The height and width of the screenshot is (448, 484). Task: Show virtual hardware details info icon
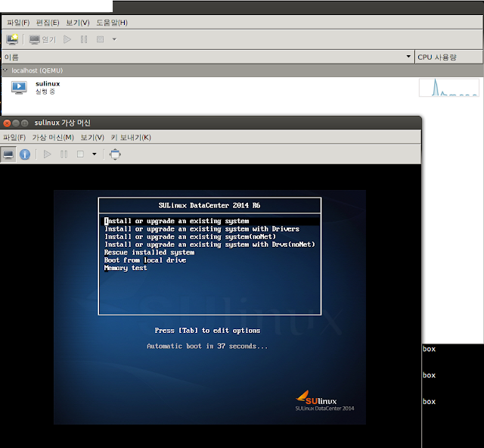(x=25, y=154)
